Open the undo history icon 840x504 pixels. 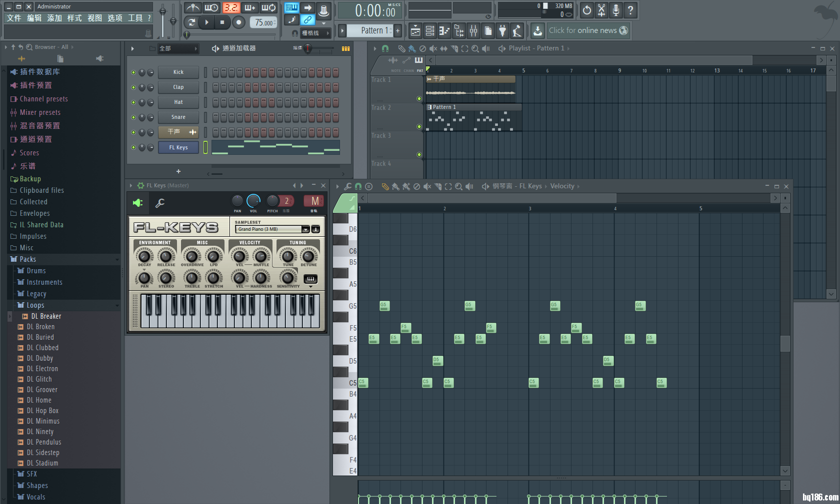[x=587, y=10]
